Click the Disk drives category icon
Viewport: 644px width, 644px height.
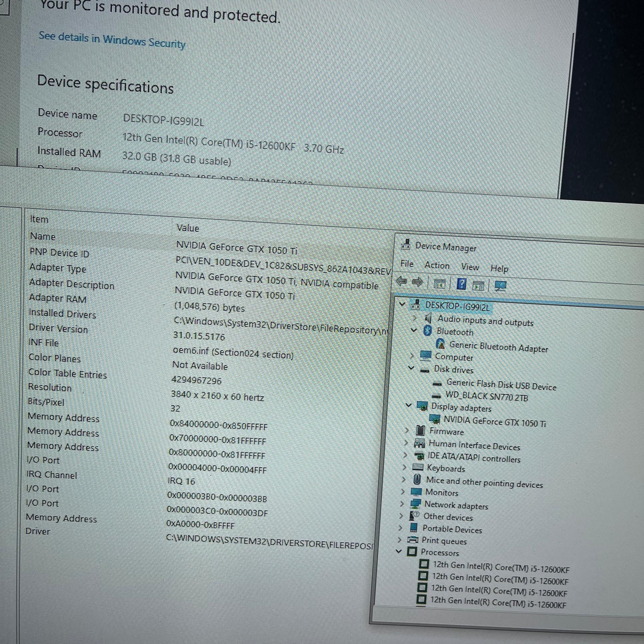click(424, 371)
